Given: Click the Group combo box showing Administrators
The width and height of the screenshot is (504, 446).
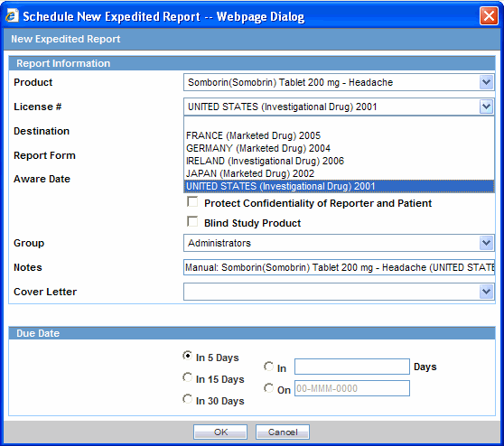Looking at the screenshot, I should click(339, 243).
